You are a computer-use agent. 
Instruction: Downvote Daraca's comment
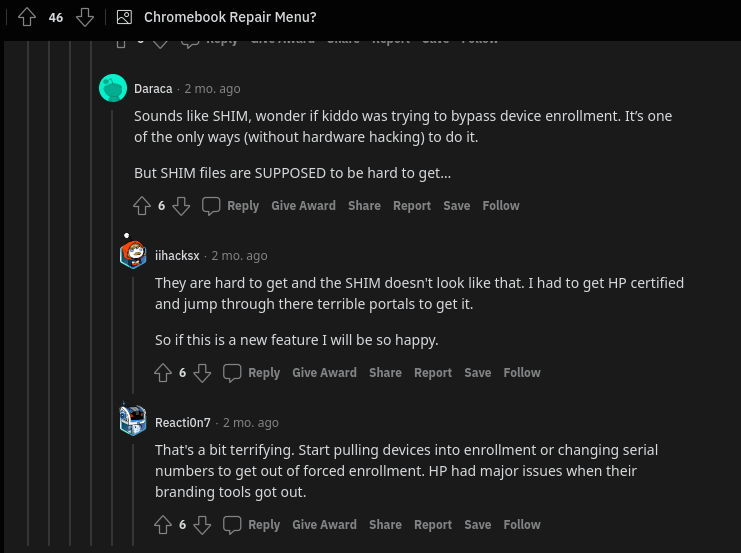(181, 206)
